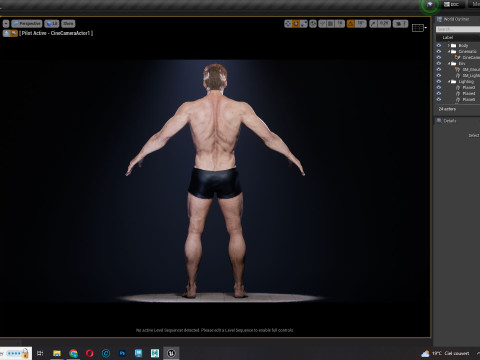Toggle surface snapping icon
The image size is (480, 360).
click(322, 24)
